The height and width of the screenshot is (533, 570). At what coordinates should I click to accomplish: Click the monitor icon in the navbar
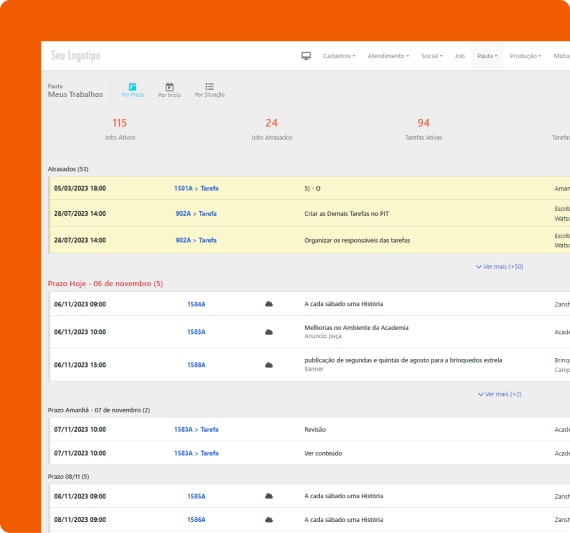pyautogui.click(x=306, y=56)
